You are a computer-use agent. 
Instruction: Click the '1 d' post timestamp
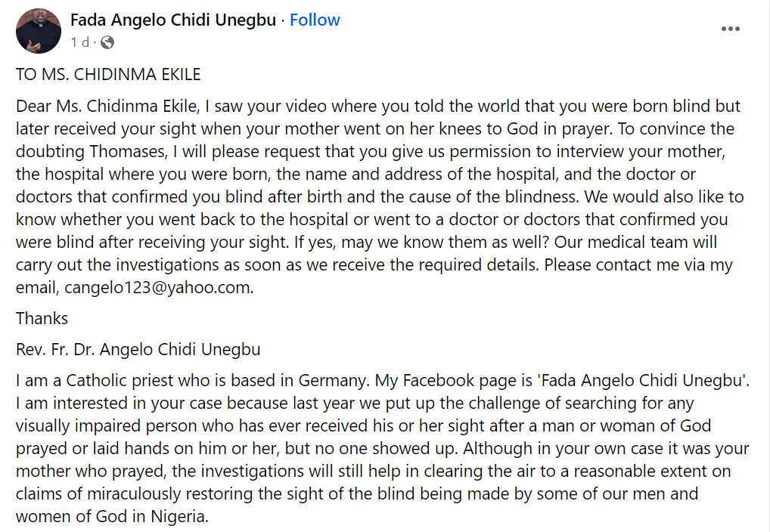79,42
